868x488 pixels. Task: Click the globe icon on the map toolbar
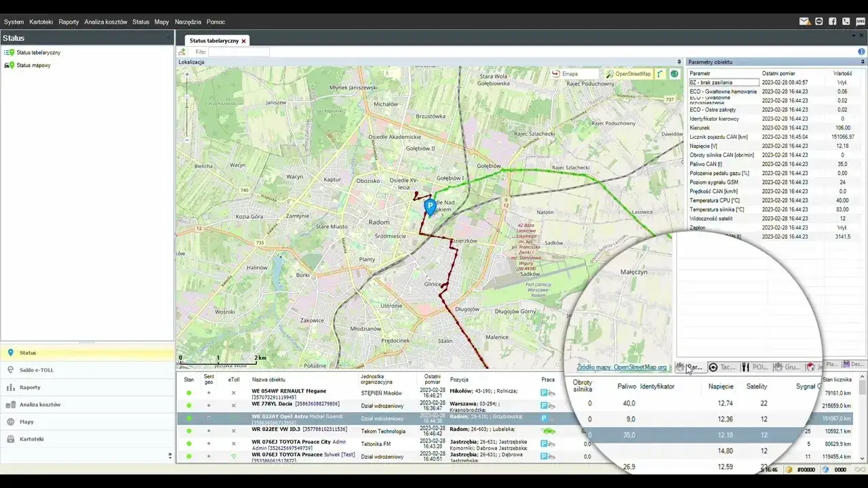tap(675, 74)
